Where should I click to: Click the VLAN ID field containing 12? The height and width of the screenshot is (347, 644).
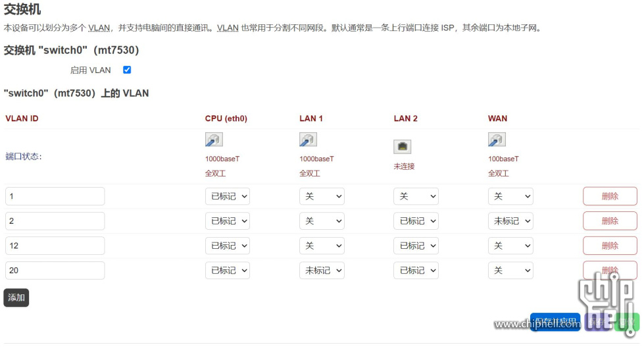pyautogui.click(x=55, y=246)
